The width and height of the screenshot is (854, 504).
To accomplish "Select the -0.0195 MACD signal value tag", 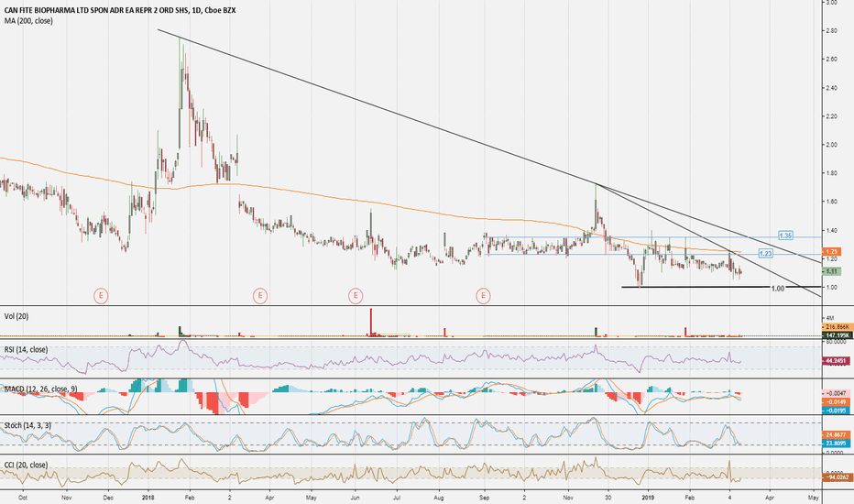I will point(835,411).
